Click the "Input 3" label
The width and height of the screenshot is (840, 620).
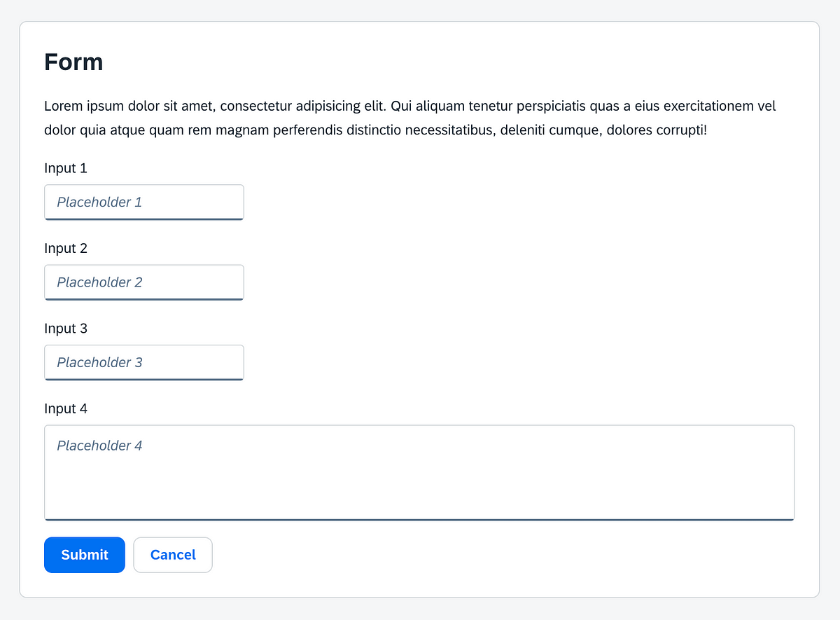click(66, 329)
